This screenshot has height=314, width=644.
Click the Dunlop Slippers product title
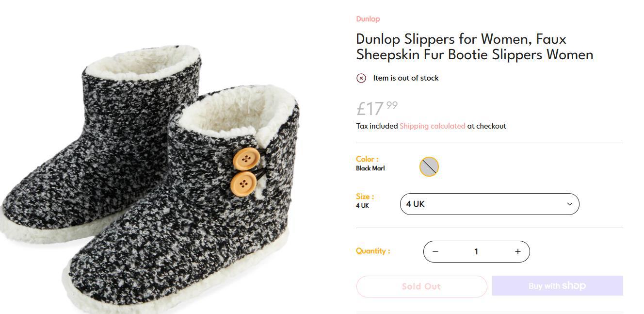pos(474,47)
